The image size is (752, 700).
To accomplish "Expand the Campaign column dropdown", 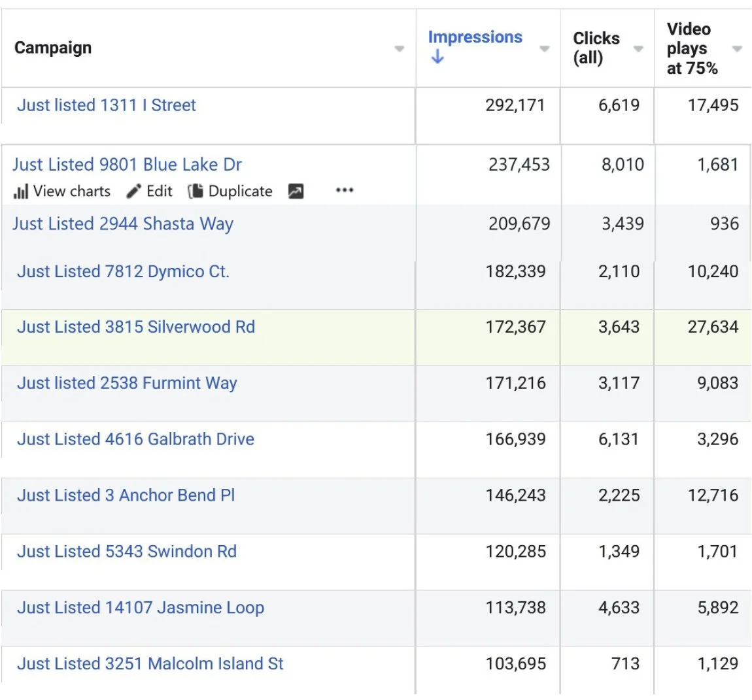I will click(x=399, y=48).
